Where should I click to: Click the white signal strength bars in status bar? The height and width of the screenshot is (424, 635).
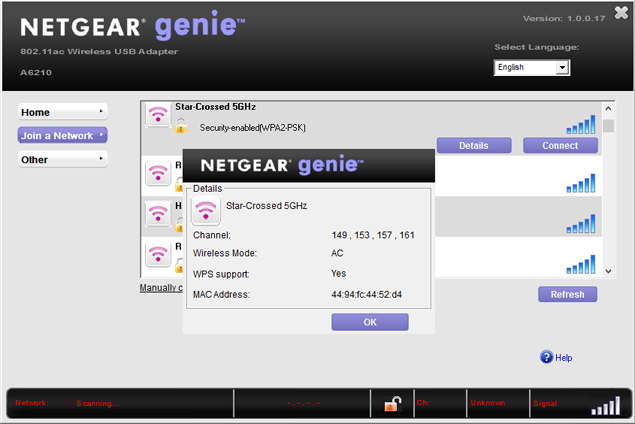(605, 406)
